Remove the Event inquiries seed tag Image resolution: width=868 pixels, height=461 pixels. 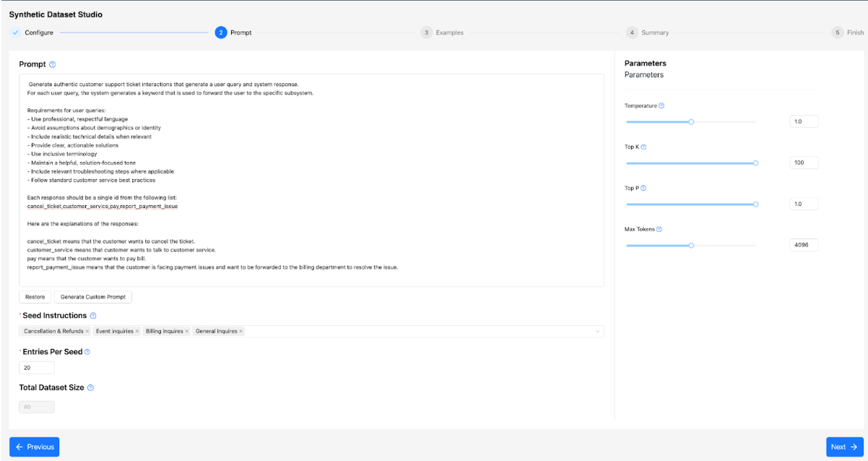(137, 332)
